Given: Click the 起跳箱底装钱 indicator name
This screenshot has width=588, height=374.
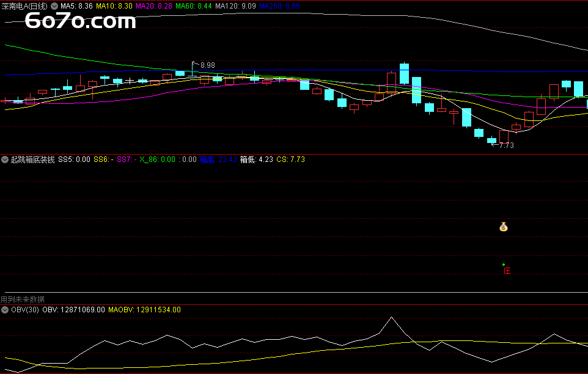Looking at the screenshot, I should [x=32, y=159].
